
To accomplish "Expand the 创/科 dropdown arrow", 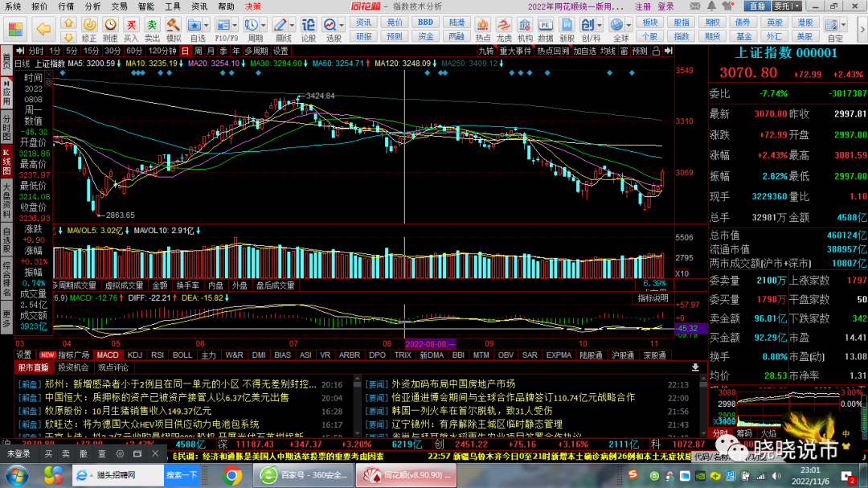I will coord(600,26).
